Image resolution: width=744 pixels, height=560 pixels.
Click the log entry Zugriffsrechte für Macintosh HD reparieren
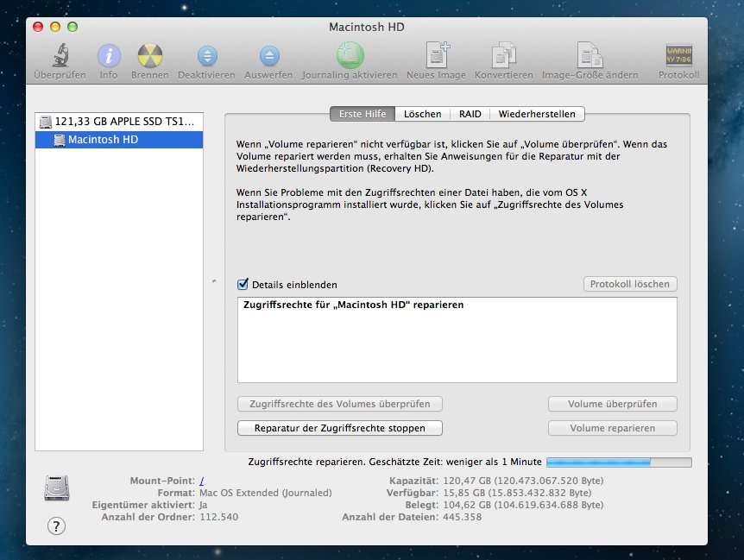click(x=354, y=305)
